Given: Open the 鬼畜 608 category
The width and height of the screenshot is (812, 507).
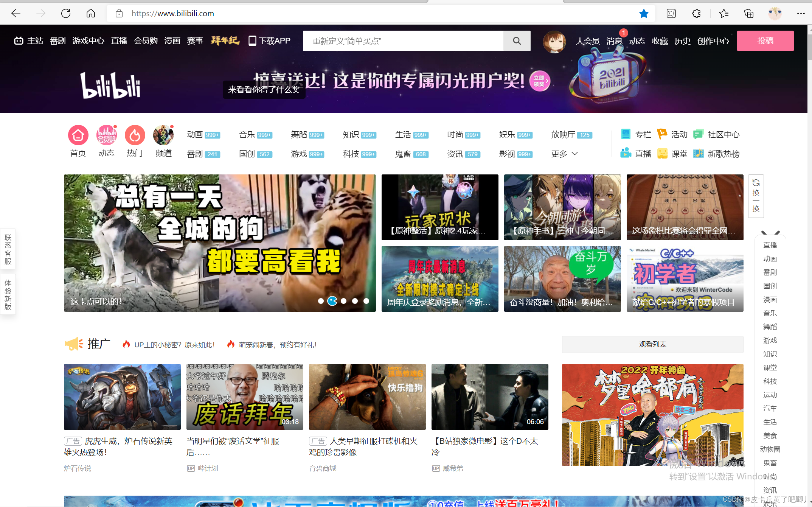Looking at the screenshot, I should coord(411,154).
